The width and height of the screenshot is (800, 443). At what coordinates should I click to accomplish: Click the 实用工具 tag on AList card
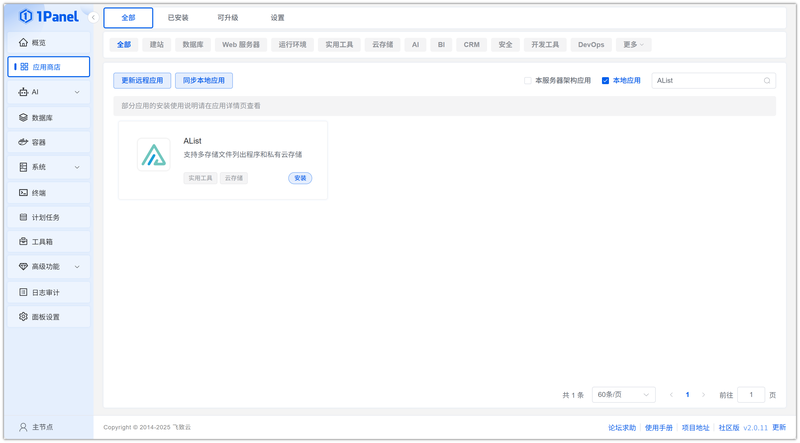(200, 178)
